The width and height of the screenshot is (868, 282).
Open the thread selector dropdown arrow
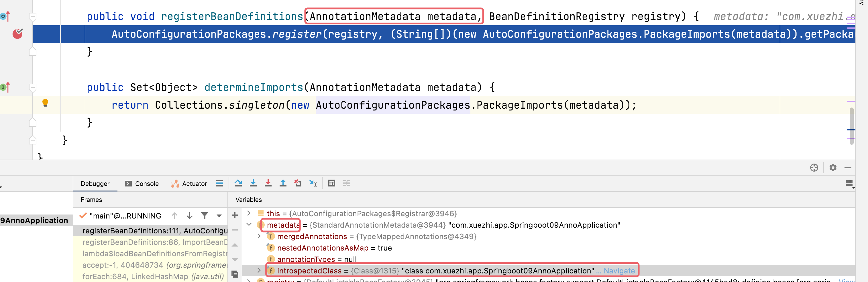click(x=219, y=216)
